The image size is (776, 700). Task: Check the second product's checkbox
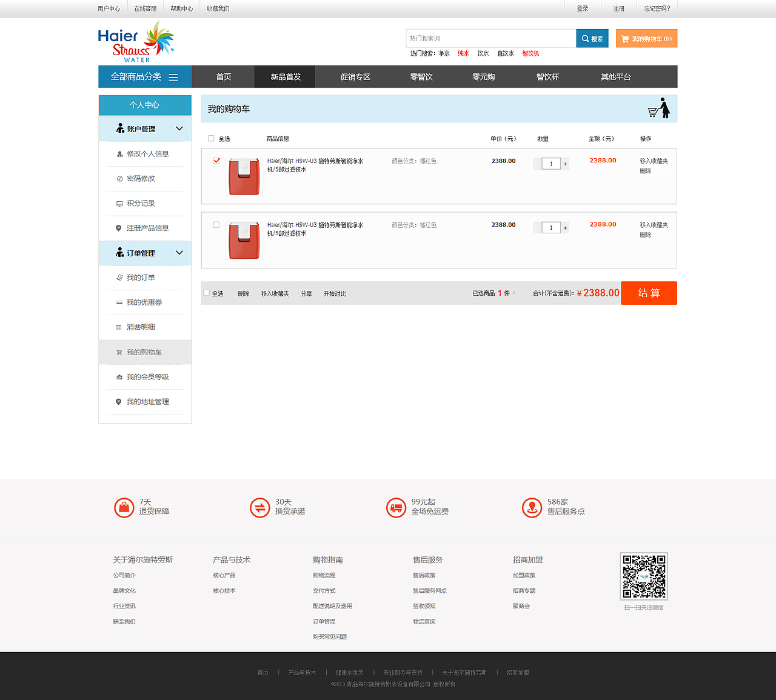[x=216, y=225]
